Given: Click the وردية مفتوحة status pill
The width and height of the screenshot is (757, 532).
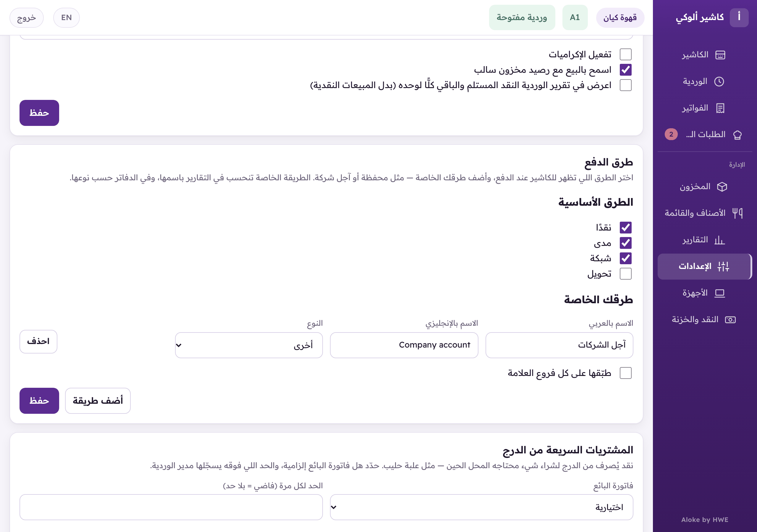Looking at the screenshot, I should (x=522, y=17).
